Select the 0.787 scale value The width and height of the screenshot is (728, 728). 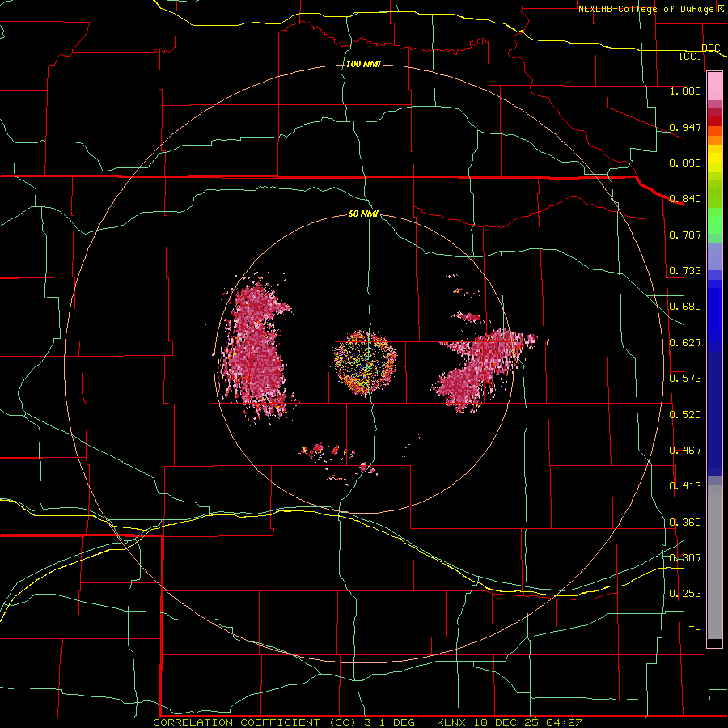[685, 235]
